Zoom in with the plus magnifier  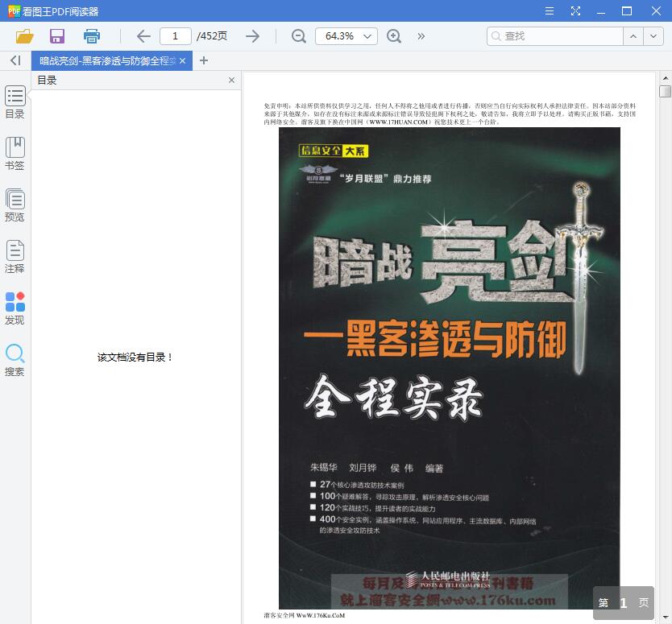click(394, 36)
